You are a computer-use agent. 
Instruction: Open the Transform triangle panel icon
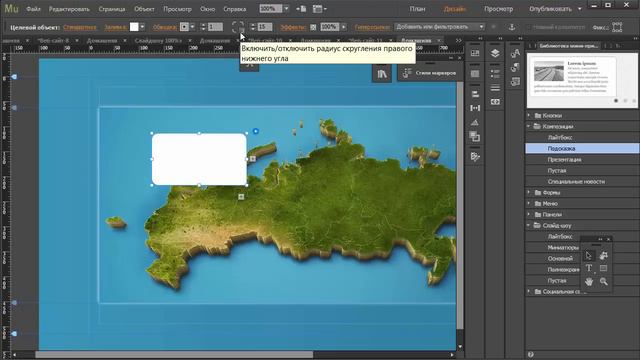[475, 122]
